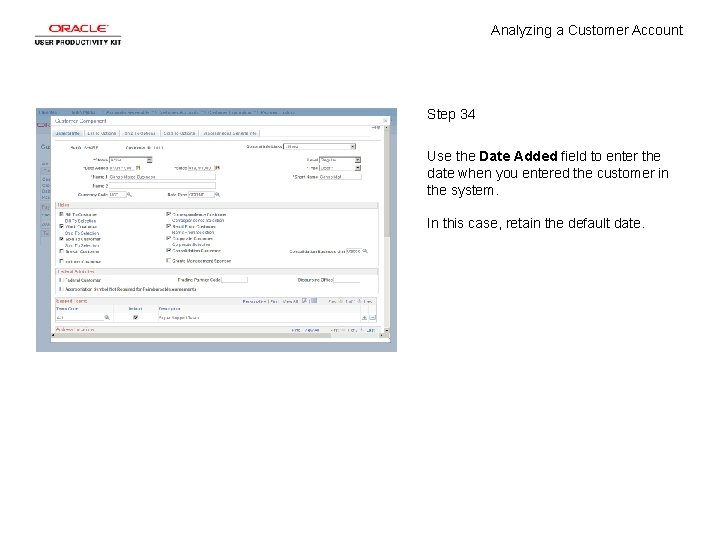720x540 pixels.
Task: Toggle the Sold To Customer checkbox
Action: click(61, 239)
